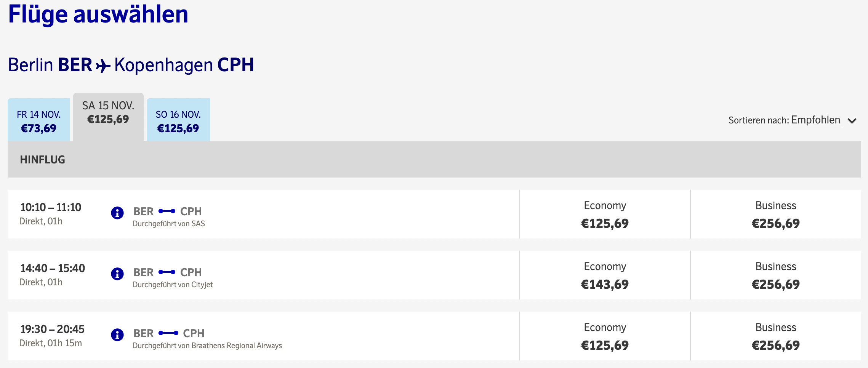Click route line icon of 14:40 flight
The image size is (868, 368).
pos(167,272)
